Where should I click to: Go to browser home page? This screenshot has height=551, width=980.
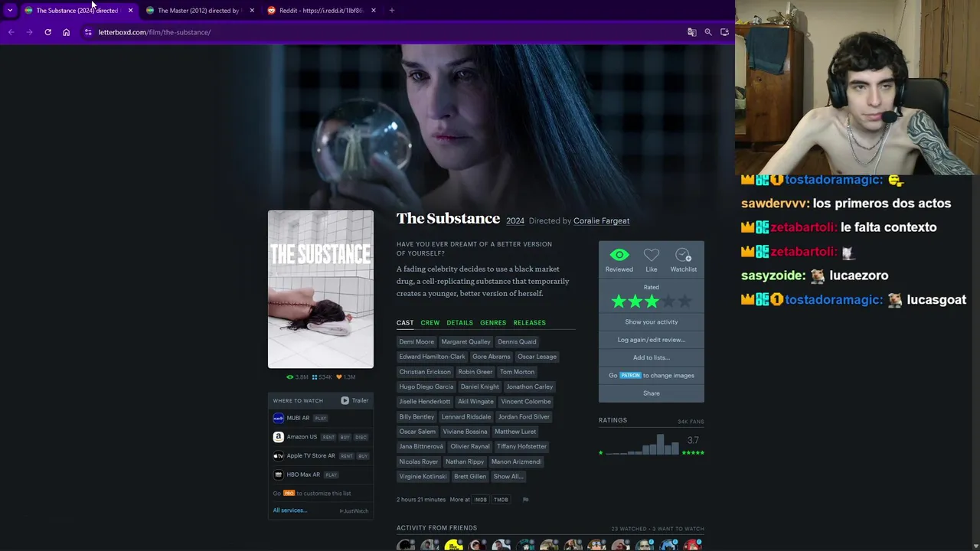point(66,32)
